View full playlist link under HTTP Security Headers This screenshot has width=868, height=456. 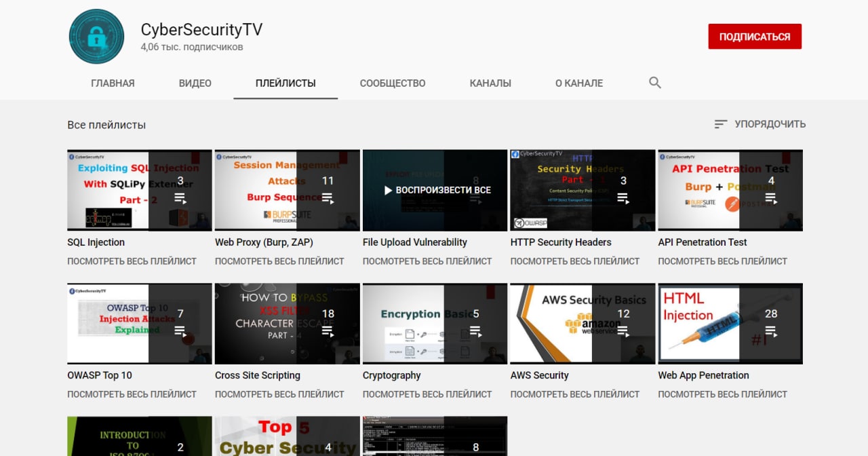(x=575, y=261)
